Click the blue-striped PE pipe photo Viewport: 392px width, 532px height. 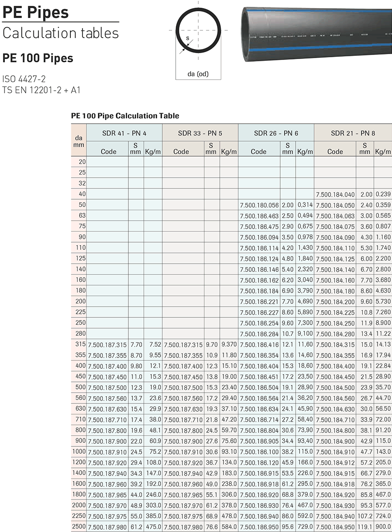(316, 35)
